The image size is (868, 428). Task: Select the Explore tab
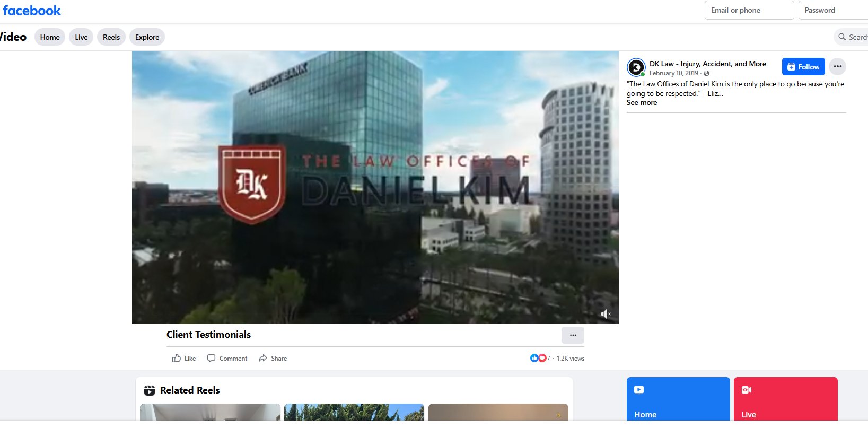pyautogui.click(x=147, y=37)
